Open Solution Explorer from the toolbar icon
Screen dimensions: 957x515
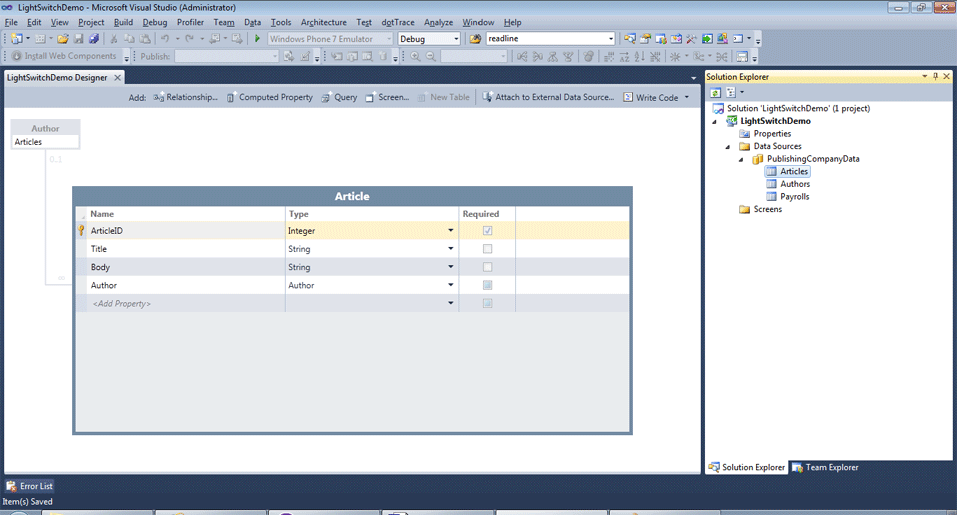tap(630, 38)
